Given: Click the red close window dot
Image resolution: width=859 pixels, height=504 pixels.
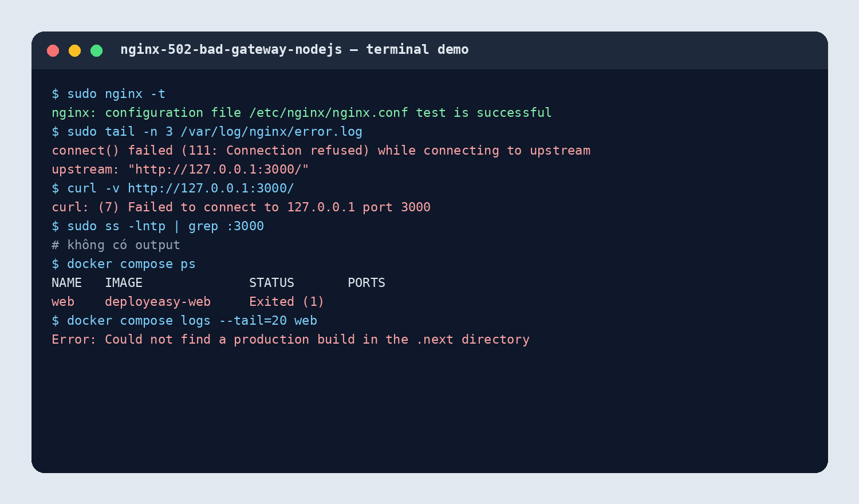Looking at the screenshot, I should tap(53, 50).
